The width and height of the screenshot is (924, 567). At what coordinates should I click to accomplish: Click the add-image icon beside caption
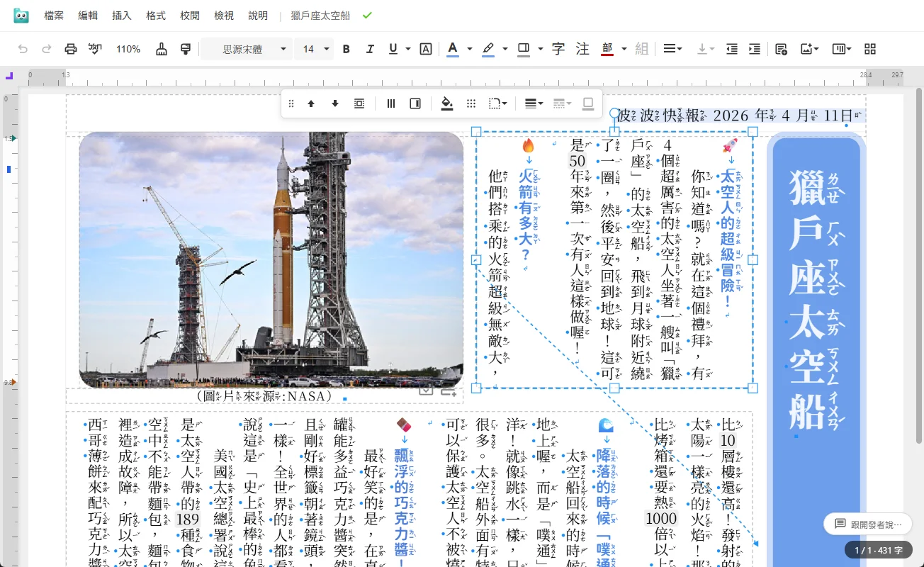click(448, 390)
